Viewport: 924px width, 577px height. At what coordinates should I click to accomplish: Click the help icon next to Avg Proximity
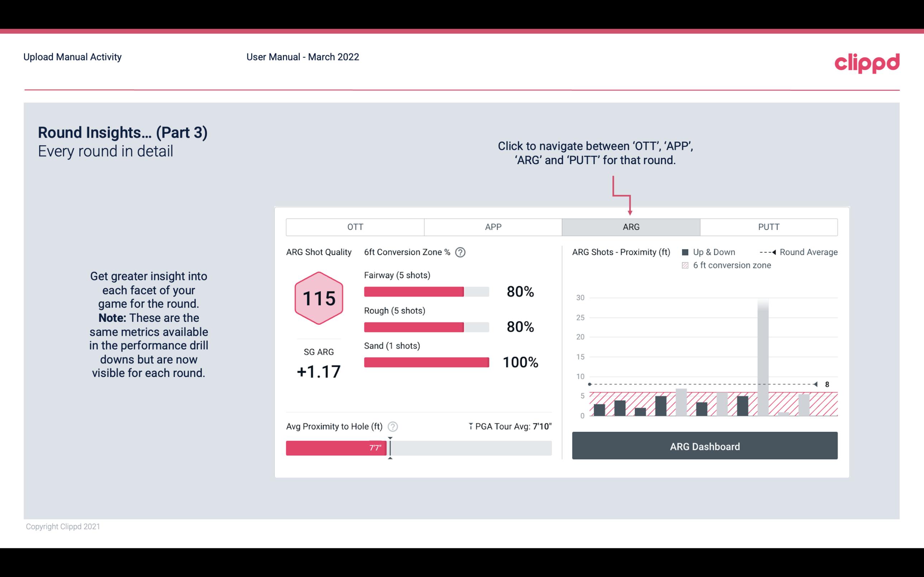click(x=393, y=426)
